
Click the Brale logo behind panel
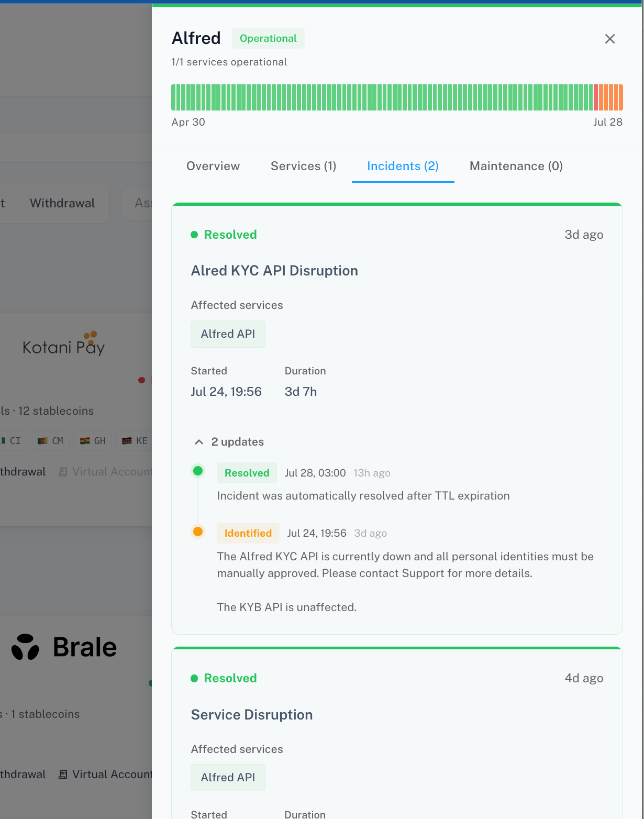pos(64,647)
